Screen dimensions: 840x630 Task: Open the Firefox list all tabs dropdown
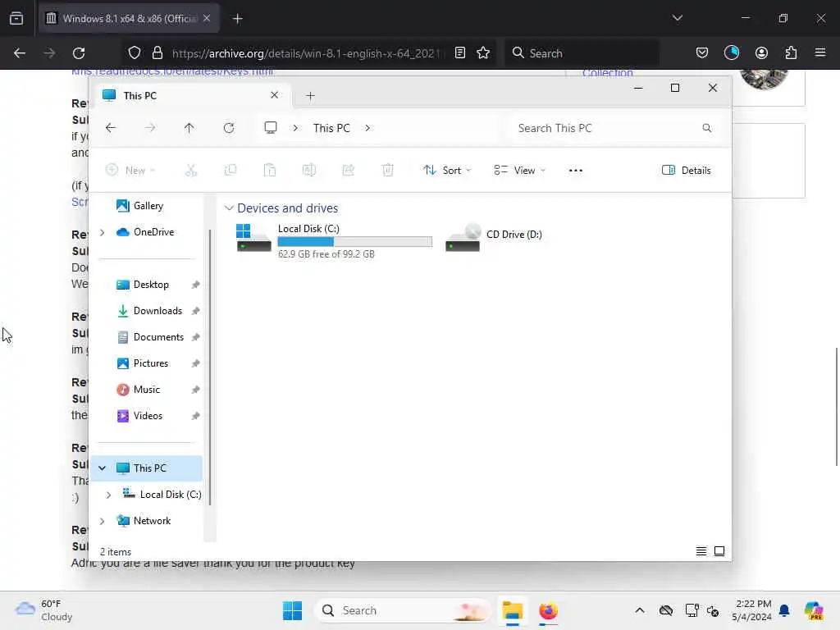677,18
